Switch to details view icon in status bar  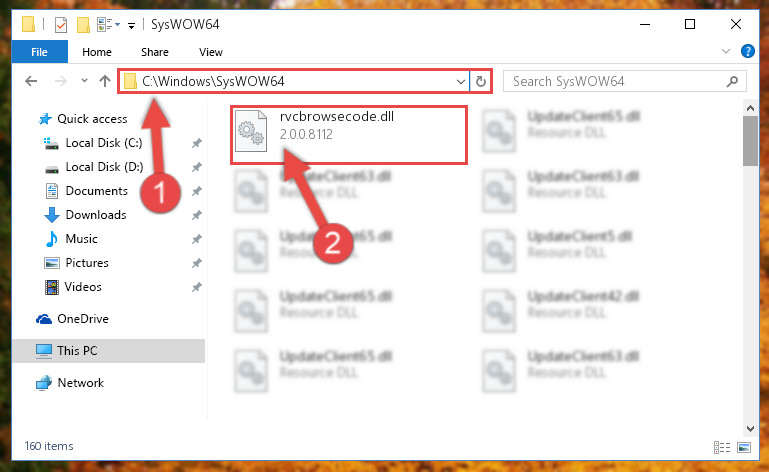(721, 447)
